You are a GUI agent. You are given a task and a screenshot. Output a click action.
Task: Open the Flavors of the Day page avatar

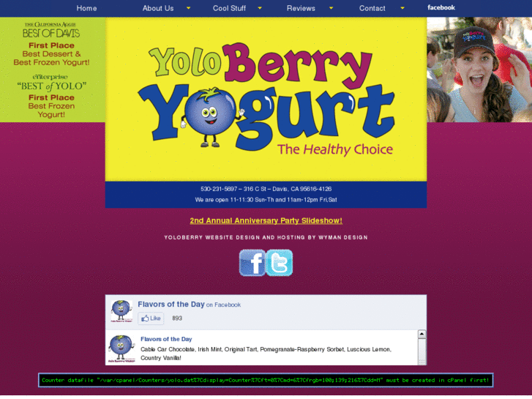[x=121, y=311]
